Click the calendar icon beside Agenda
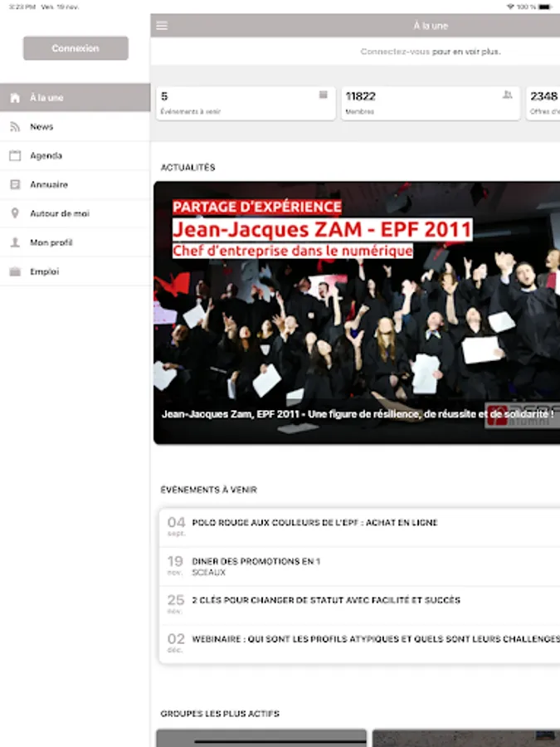Screen dimensions: 560x747 tap(15, 155)
